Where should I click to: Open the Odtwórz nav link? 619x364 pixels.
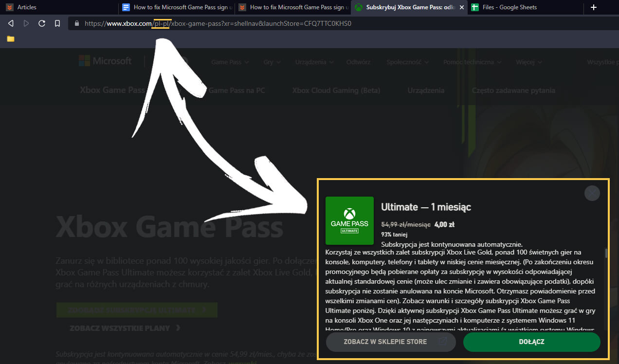pos(358,62)
